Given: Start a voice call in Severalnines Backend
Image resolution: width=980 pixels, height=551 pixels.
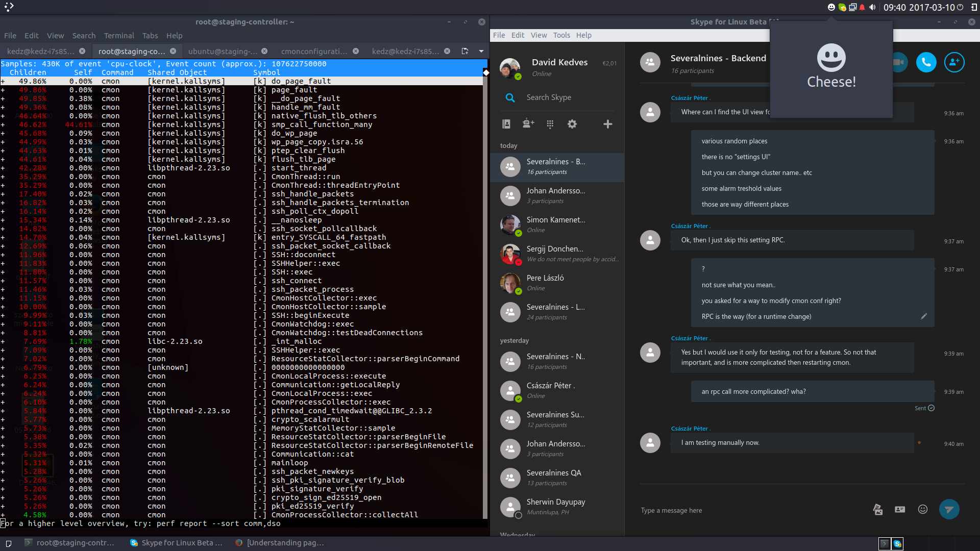Looking at the screenshot, I should pyautogui.click(x=926, y=62).
